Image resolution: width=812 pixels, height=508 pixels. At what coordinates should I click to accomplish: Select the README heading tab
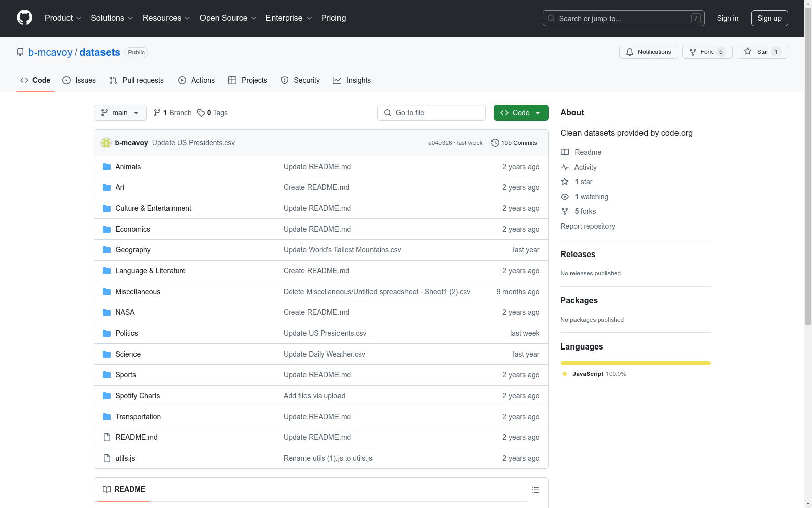[124, 489]
